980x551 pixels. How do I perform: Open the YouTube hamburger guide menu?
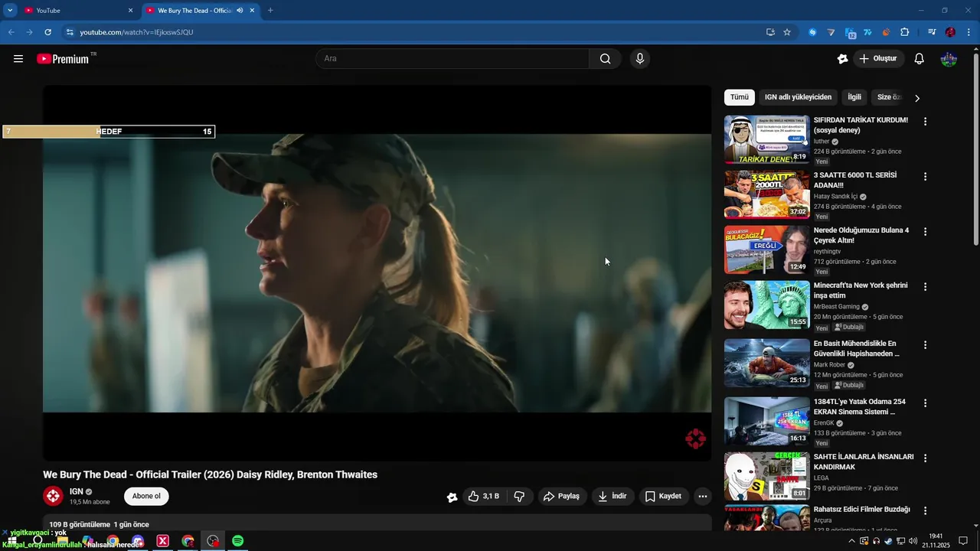[x=18, y=59]
